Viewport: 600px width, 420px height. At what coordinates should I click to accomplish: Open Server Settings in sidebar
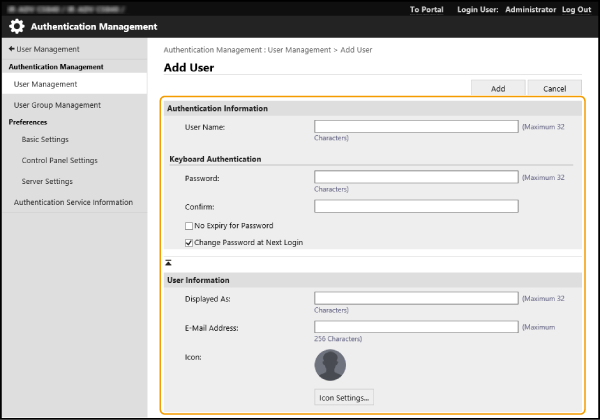click(47, 181)
